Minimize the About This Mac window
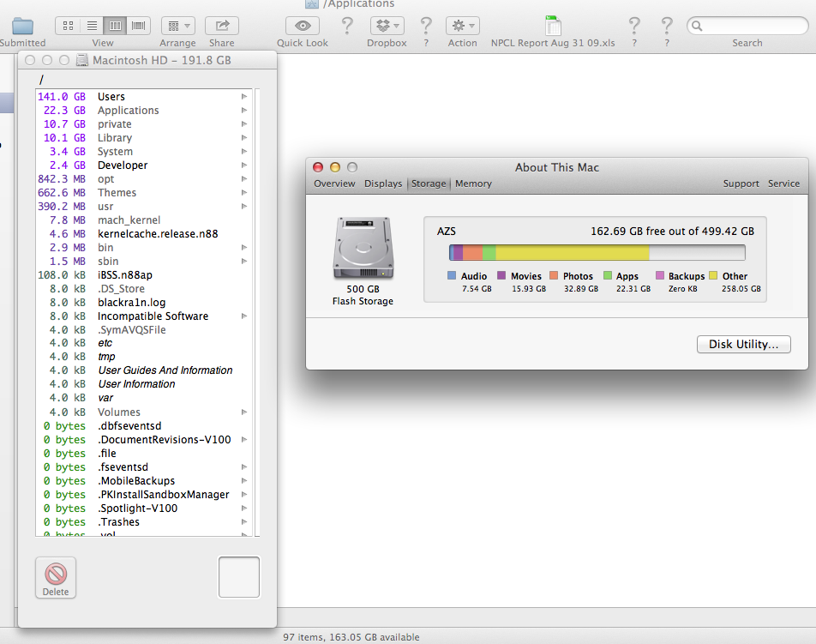 pyautogui.click(x=335, y=167)
